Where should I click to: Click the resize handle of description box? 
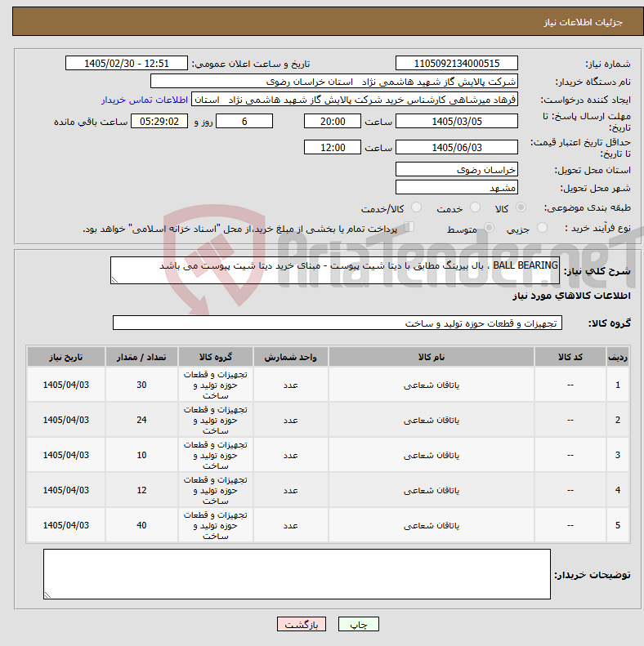tap(114, 280)
